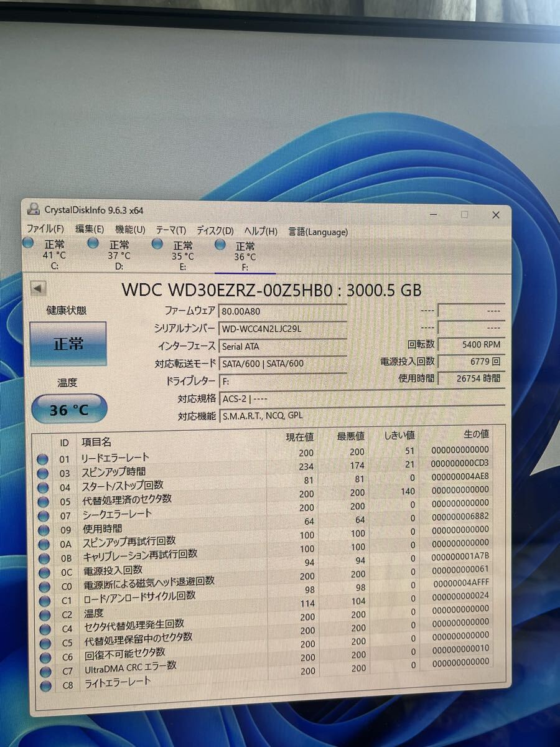Image resolution: width=560 pixels, height=747 pixels.
Task: Click the previous disk arrow button
Action: (39, 288)
